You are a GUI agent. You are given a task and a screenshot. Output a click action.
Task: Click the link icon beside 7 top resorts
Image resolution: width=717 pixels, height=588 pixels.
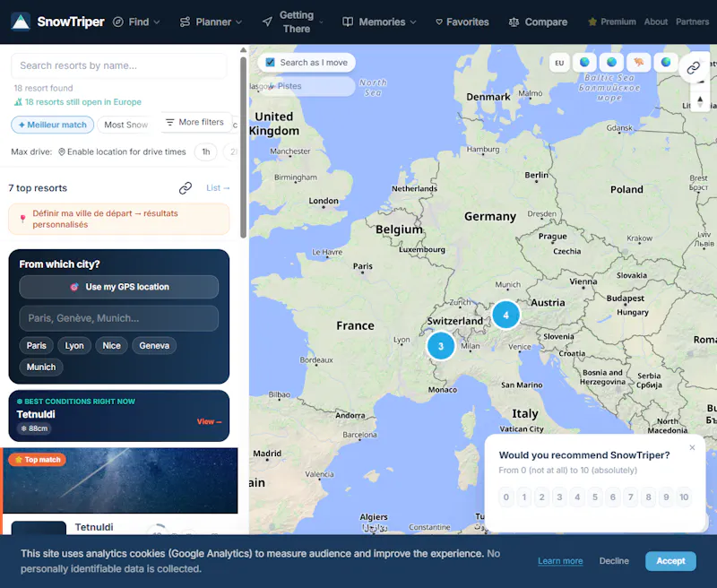point(186,188)
